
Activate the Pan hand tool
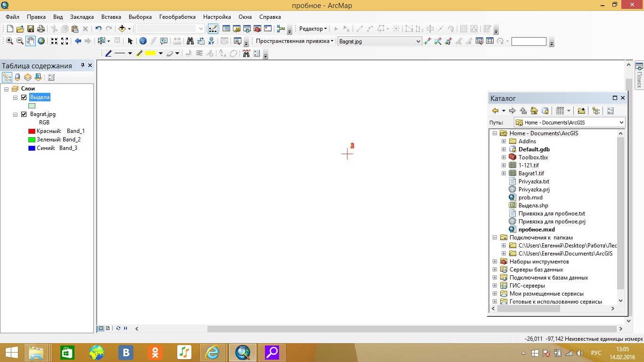pyautogui.click(x=31, y=41)
